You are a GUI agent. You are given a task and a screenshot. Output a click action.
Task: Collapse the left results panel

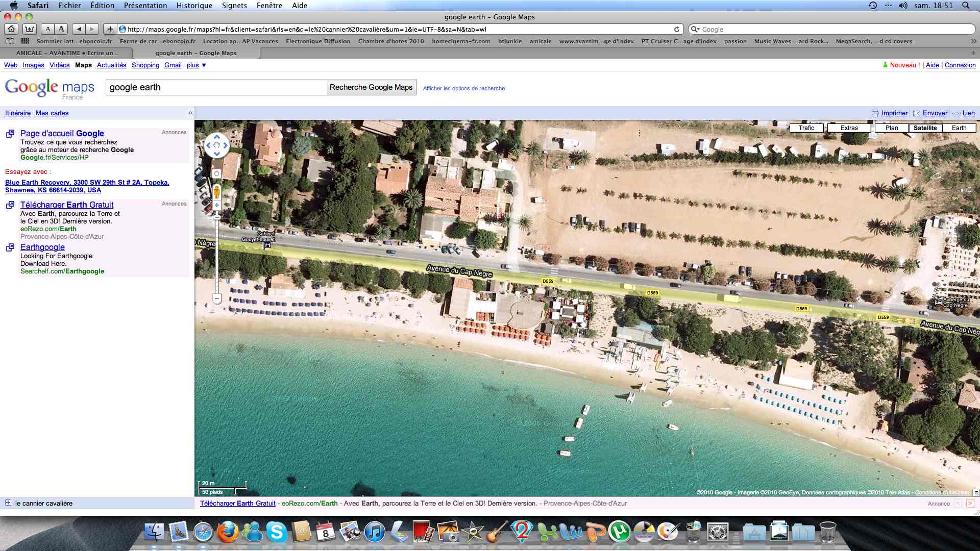click(190, 113)
